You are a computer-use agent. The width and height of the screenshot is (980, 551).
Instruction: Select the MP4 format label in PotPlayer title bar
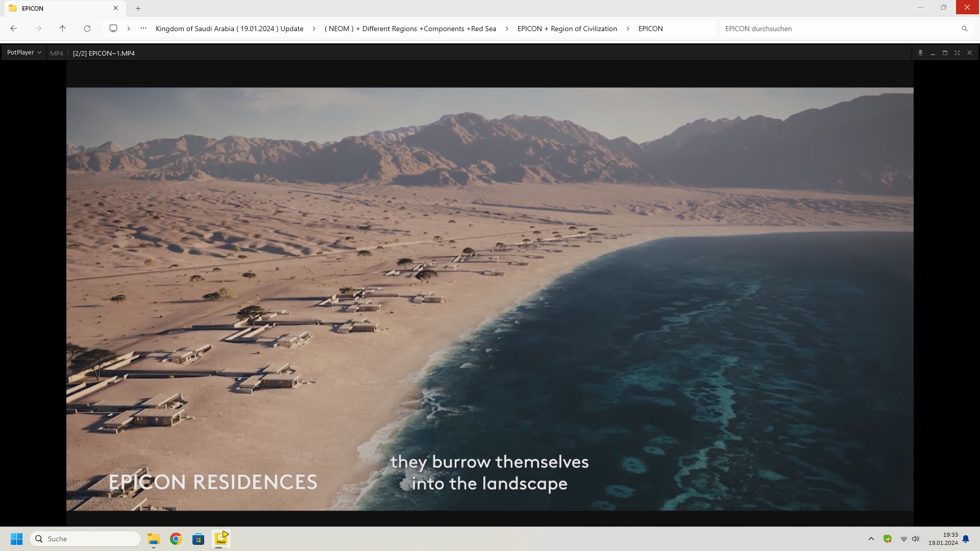pos(57,53)
